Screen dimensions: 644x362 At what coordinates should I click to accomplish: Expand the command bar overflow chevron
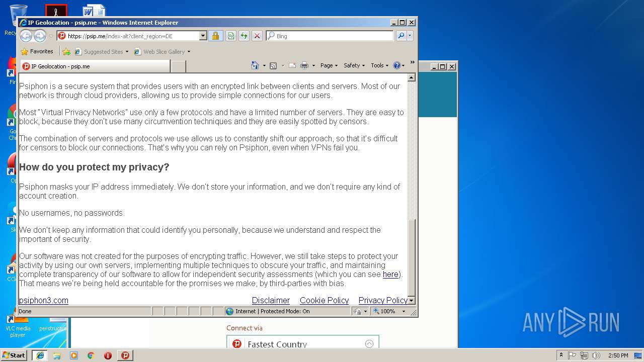412,62
